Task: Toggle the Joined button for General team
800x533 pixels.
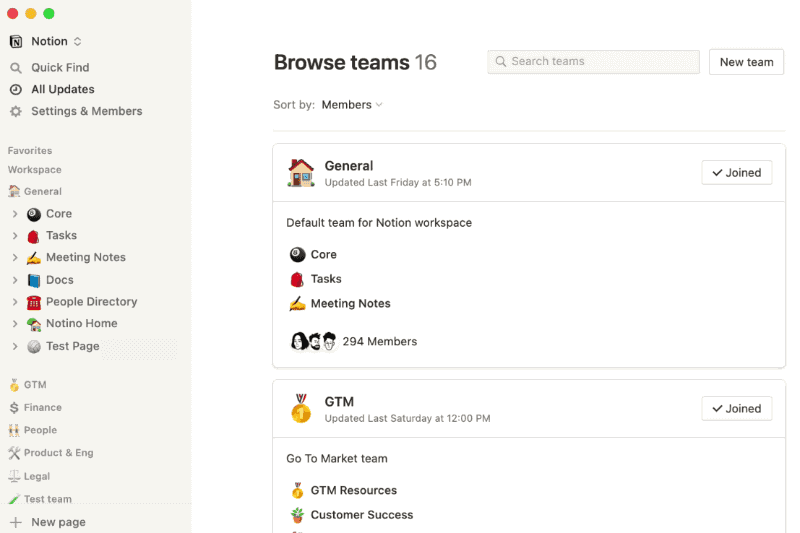Action: coord(736,173)
